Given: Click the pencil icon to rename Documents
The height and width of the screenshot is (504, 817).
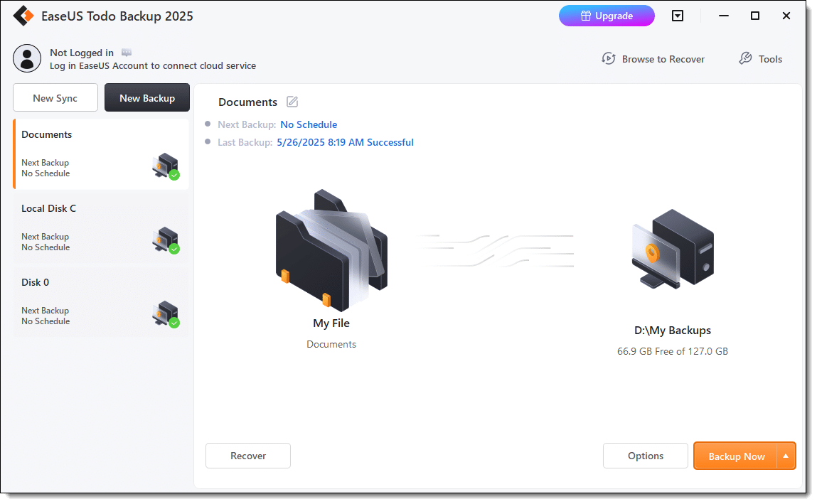Looking at the screenshot, I should click(x=292, y=102).
